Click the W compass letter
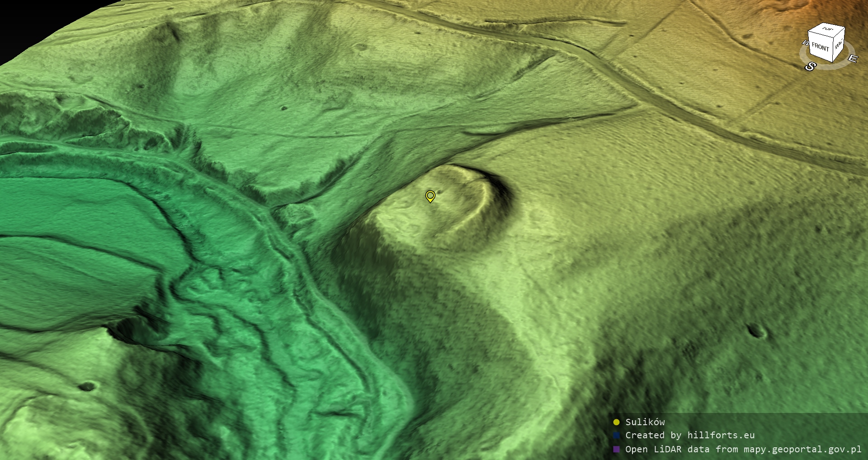The height and width of the screenshot is (460, 868). (805, 43)
